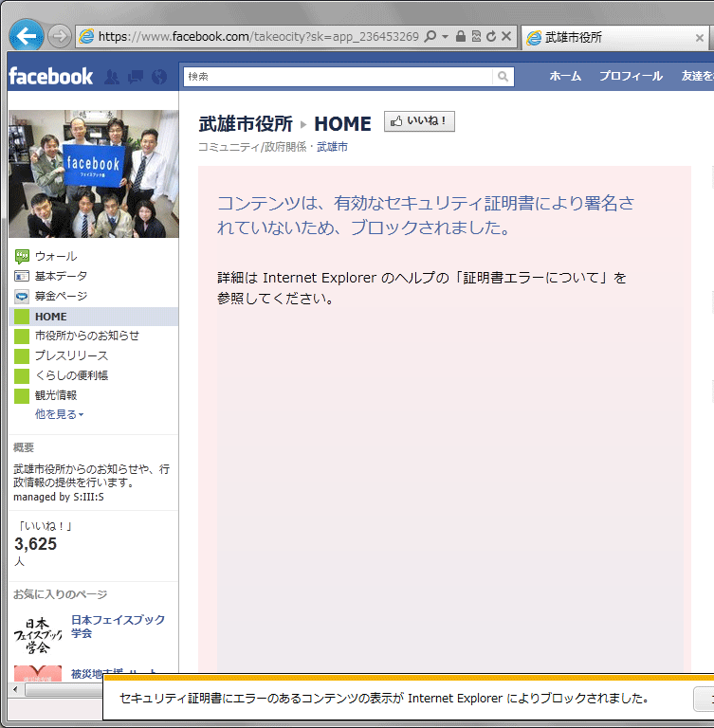This screenshot has height=728, width=714.
Task: Open ホーム in Facebook top navigation
Action: pos(565,77)
